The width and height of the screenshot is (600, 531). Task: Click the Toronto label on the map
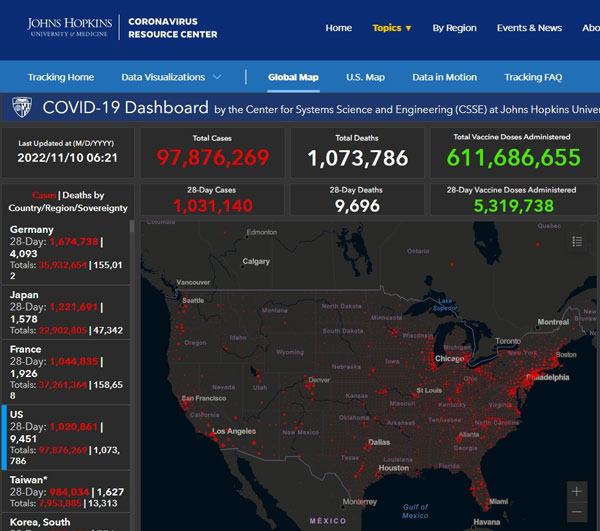pyautogui.click(x=508, y=341)
